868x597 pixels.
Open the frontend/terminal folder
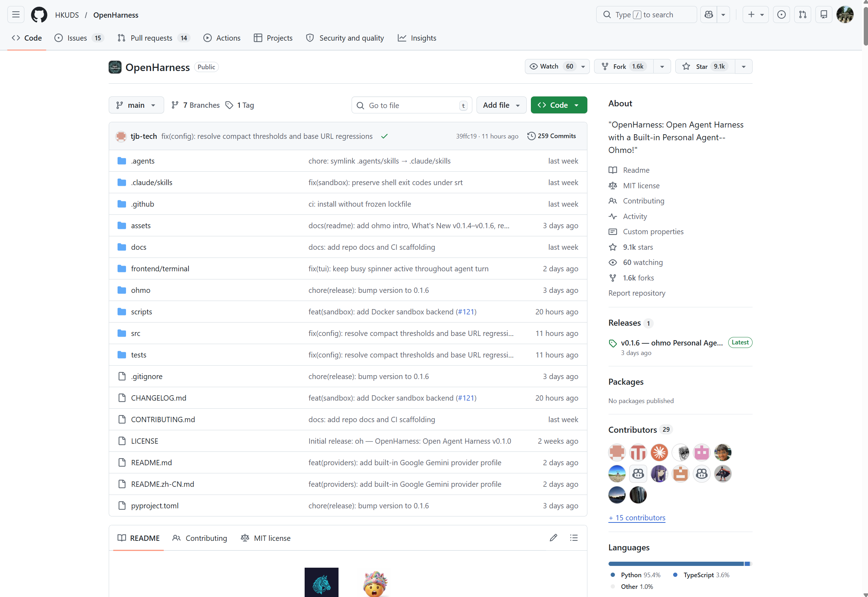click(x=160, y=268)
